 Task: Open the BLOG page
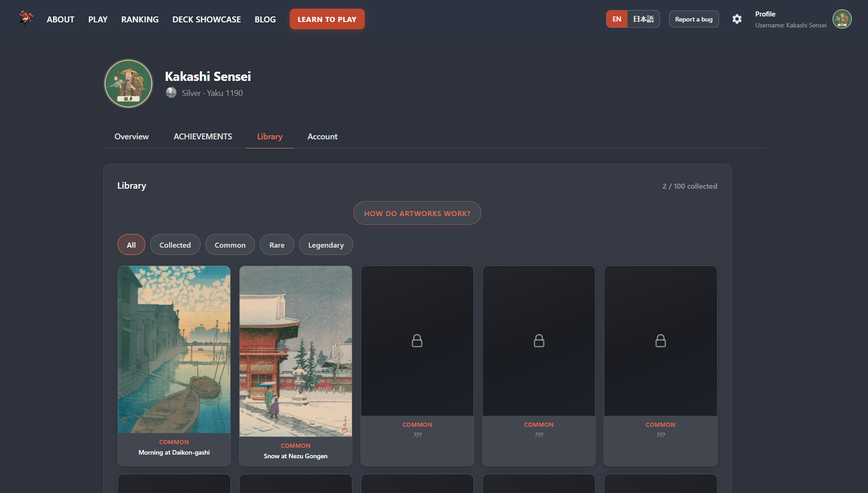coord(265,19)
